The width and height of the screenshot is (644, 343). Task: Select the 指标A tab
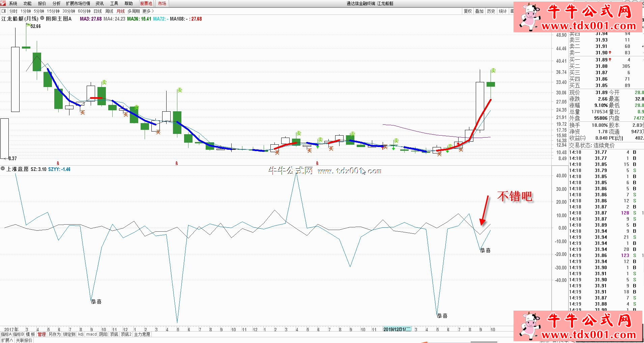[6, 334]
